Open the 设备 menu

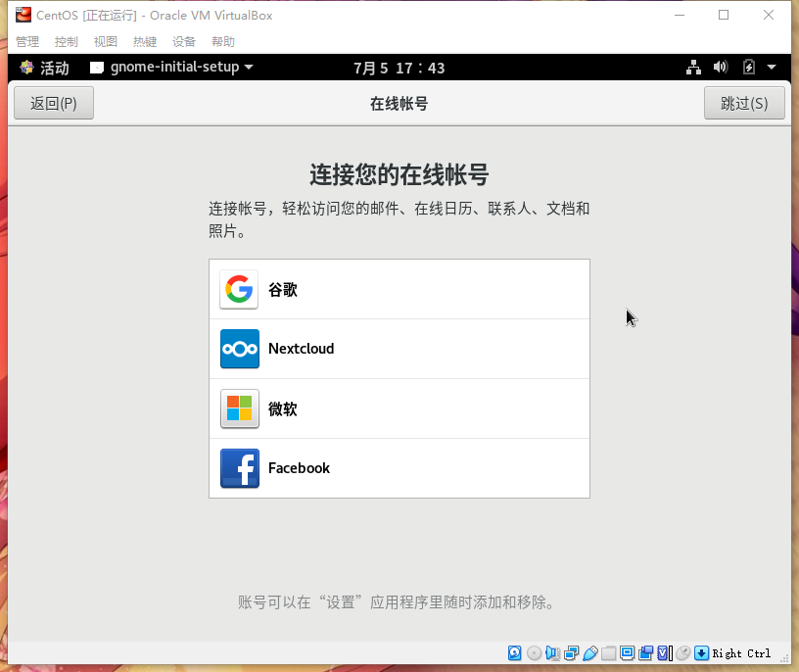click(x=184, y=41)
